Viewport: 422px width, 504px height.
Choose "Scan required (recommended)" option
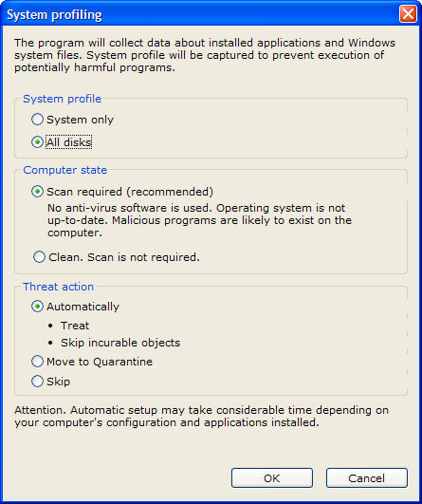(37, 192)
